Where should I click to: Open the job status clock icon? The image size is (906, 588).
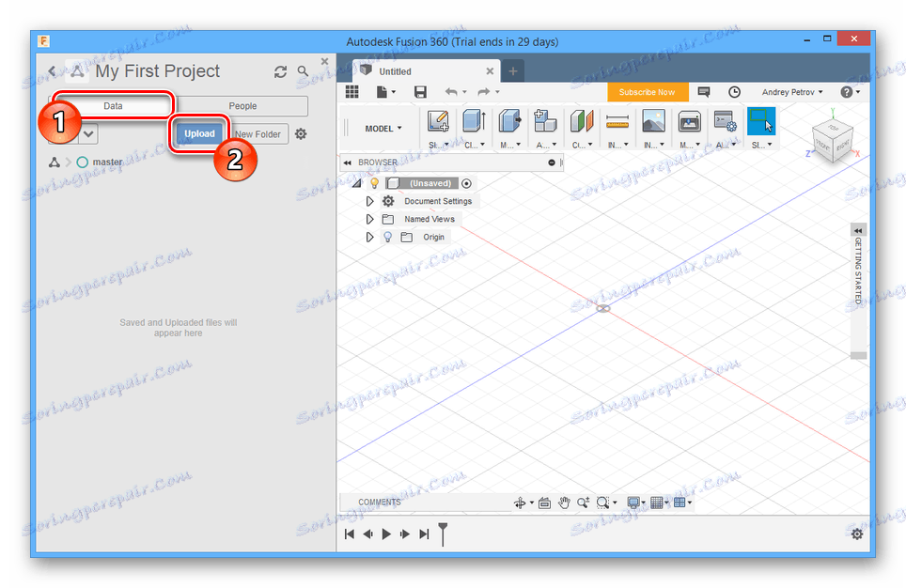[734, 92]
